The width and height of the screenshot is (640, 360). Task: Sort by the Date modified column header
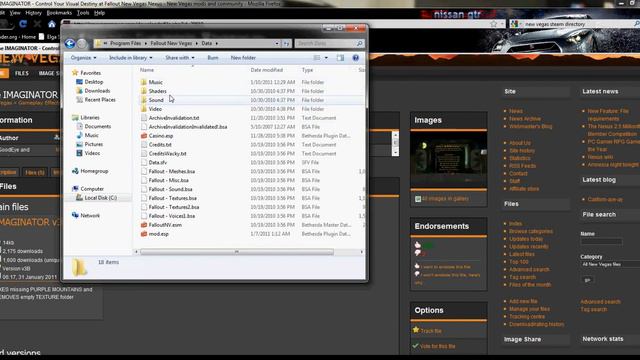coord(267,70)
